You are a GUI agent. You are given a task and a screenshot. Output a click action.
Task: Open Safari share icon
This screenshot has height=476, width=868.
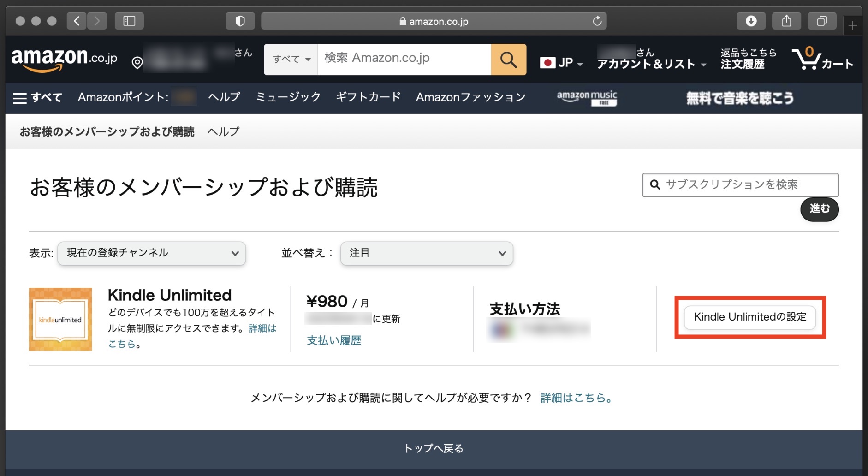[x=786, y=21]
